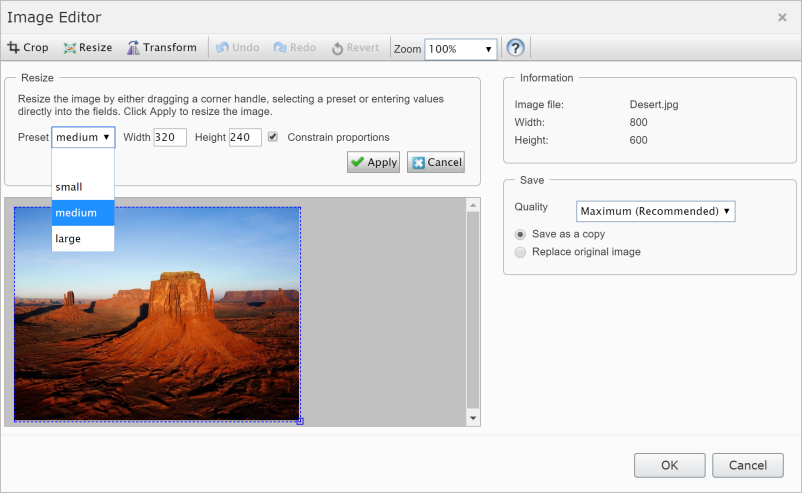Open the Transform tool
Viewport: 802px width, 493px height.
click(161, 48)
